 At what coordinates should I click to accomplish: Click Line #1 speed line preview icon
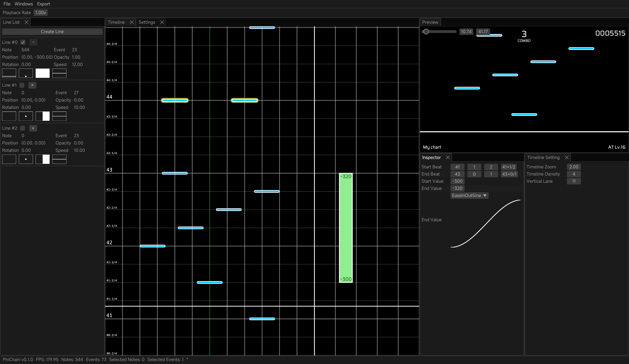(59, 116)
